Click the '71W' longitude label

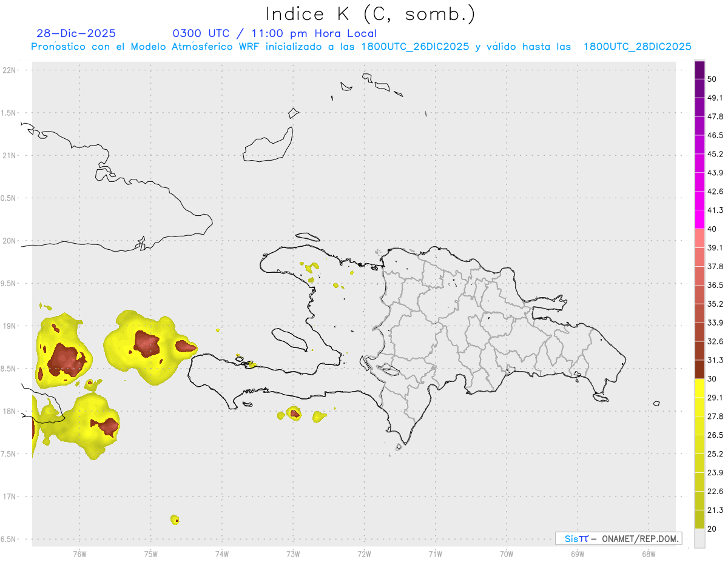[435, 555]
